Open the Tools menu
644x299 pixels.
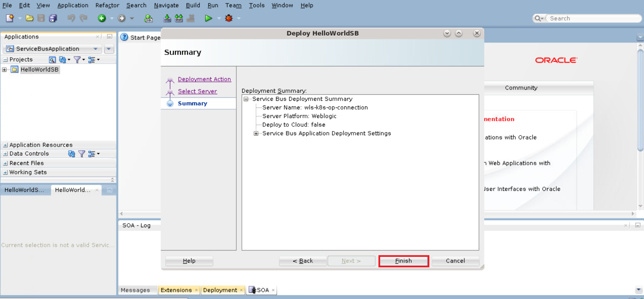(256, 5)
